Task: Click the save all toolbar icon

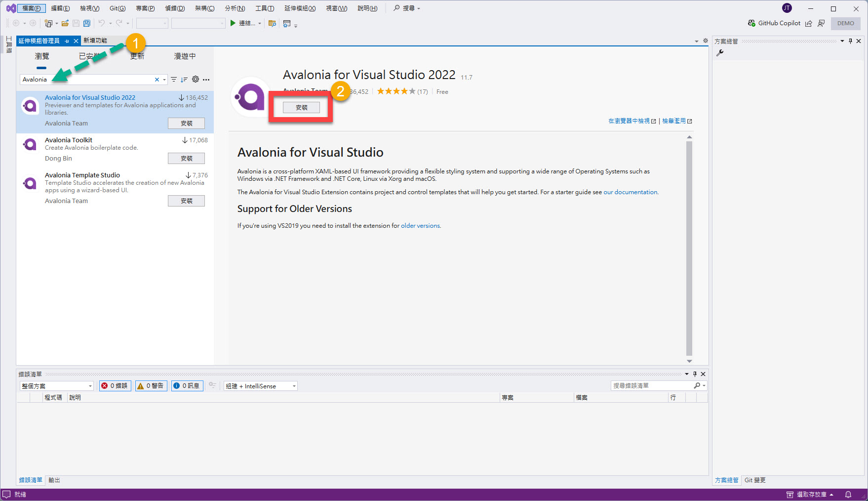Action: coord(87,23)
